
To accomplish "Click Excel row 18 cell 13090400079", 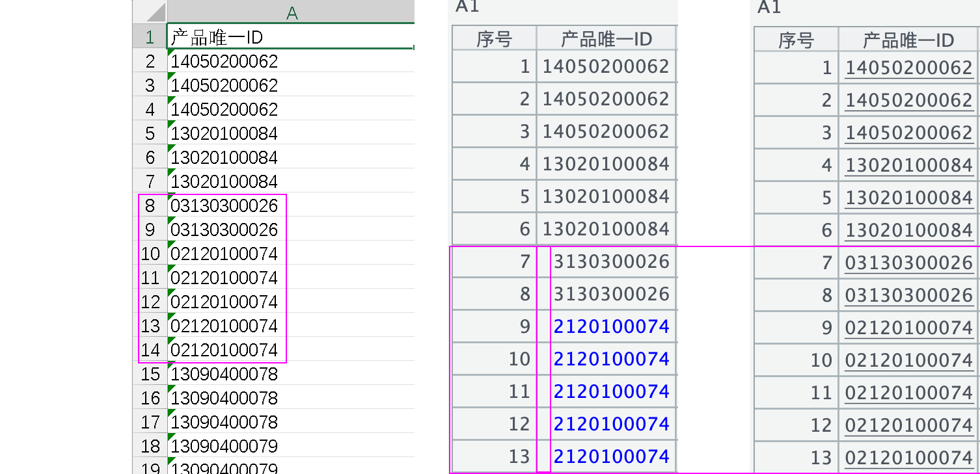I will click(x=224, y=446).
